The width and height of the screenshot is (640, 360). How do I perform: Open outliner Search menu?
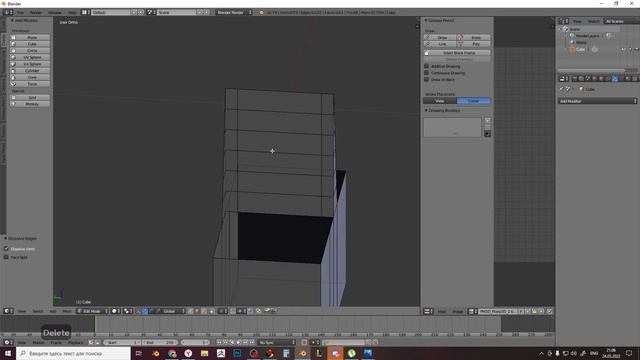pos(593,21)
